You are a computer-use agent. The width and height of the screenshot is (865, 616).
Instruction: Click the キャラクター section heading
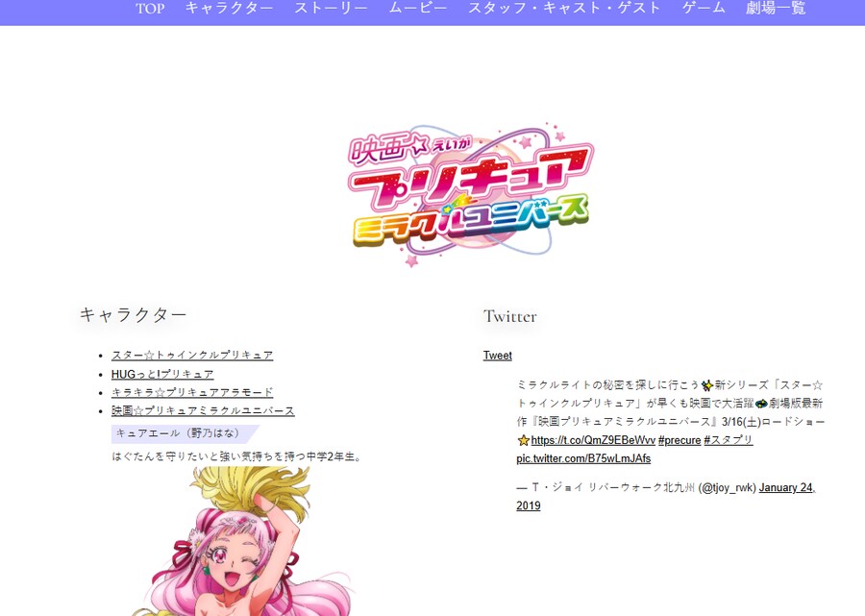pyautogui.click(x=133, y=315)
